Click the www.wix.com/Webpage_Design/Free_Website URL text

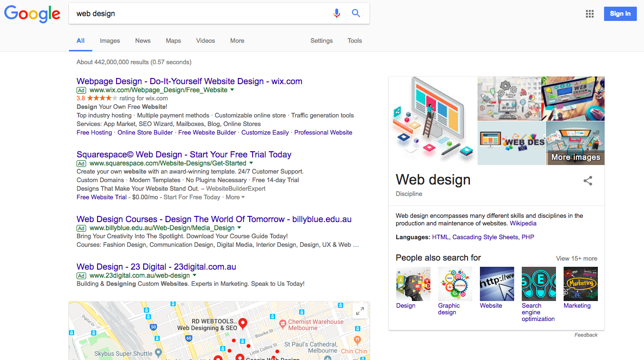[158, 90]
